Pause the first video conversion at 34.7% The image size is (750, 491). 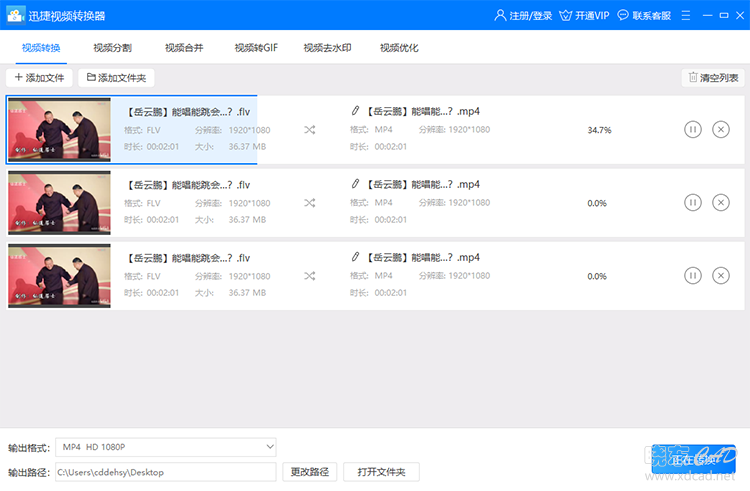pos(692,130)
